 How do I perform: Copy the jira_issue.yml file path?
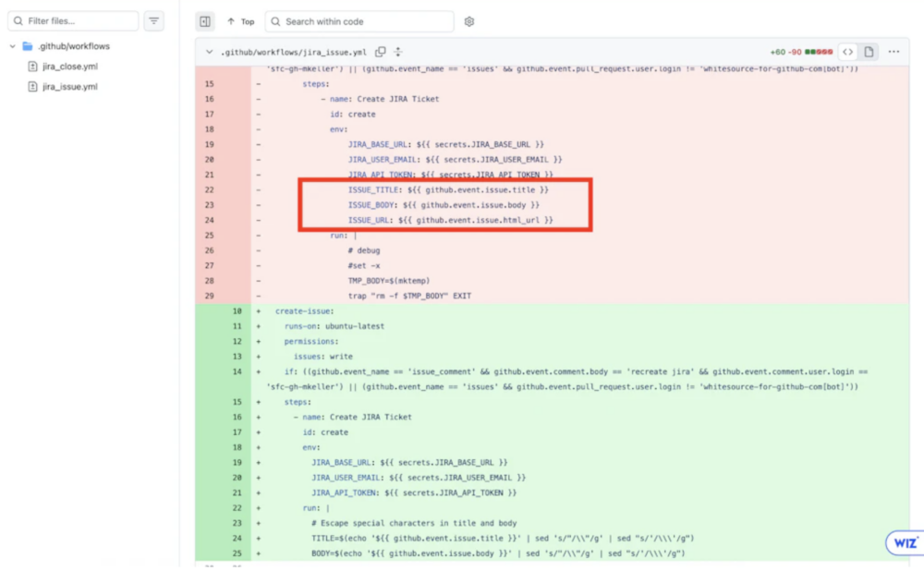coord(381,52)
